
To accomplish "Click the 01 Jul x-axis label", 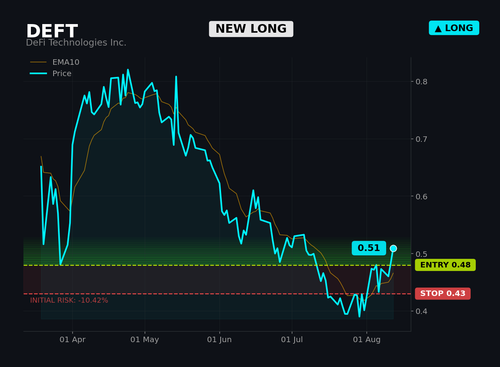I will (292, 340).
